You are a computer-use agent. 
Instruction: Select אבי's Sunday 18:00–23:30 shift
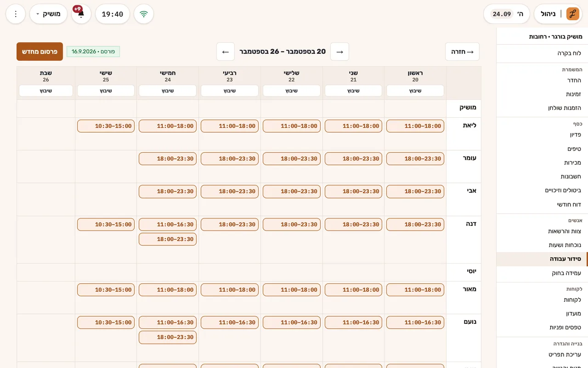click(415, 191)
